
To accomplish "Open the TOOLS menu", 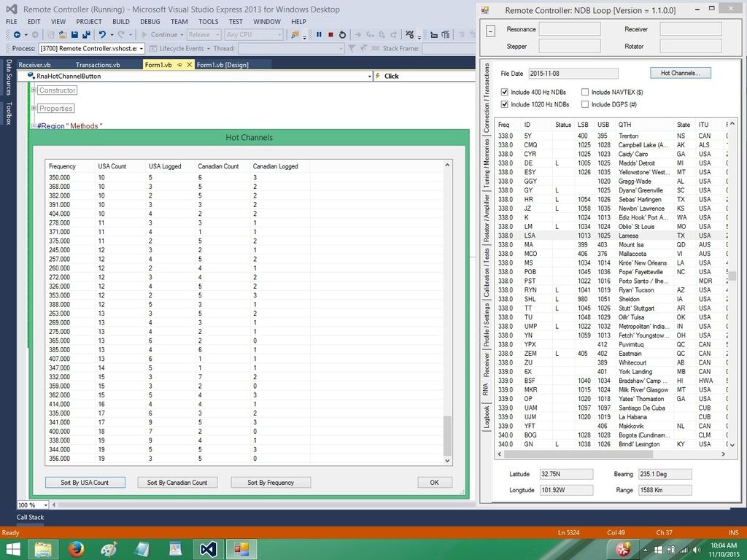I will (208, 21).
